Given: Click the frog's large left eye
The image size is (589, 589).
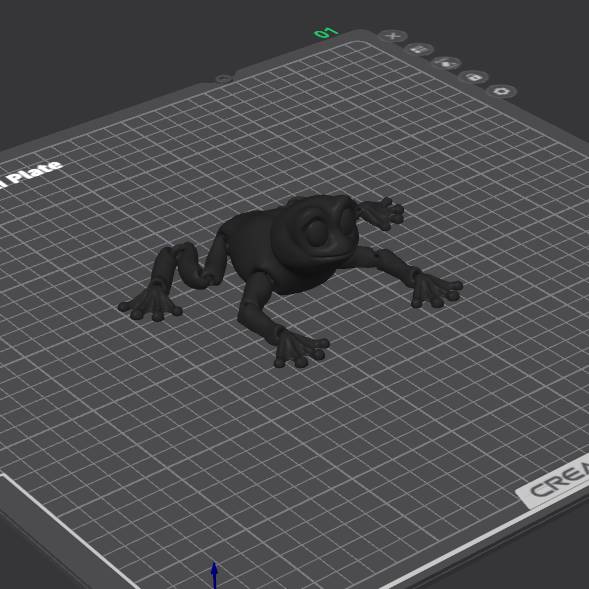Looking at the screenshot, I should [x=316, y=231].
